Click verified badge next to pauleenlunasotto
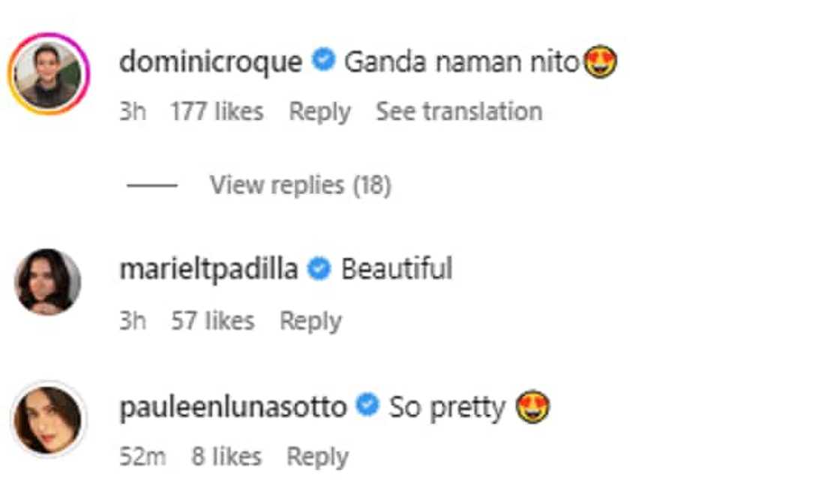Screen dimensions: 840x504 tap(367, 406)
